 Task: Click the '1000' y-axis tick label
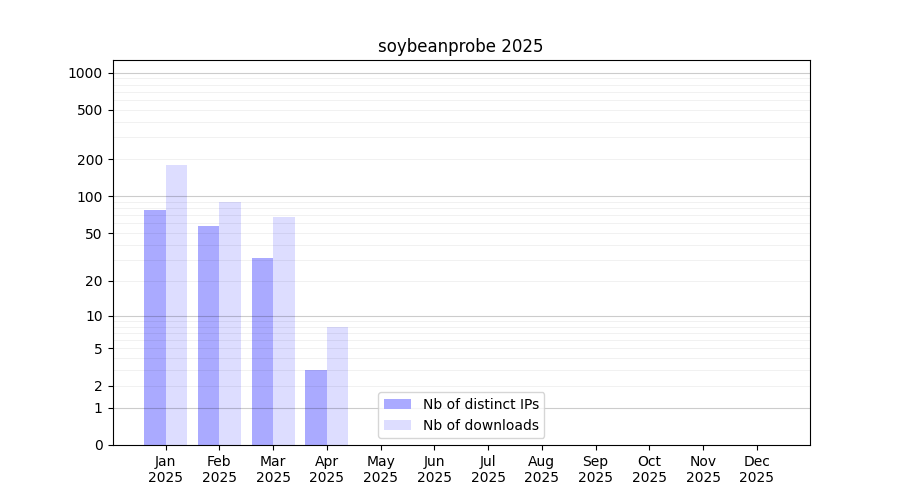(x=85, y=73)
